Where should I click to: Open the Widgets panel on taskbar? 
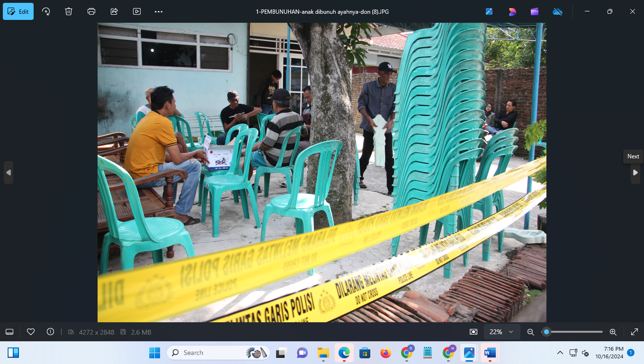(x=13, y=353)
